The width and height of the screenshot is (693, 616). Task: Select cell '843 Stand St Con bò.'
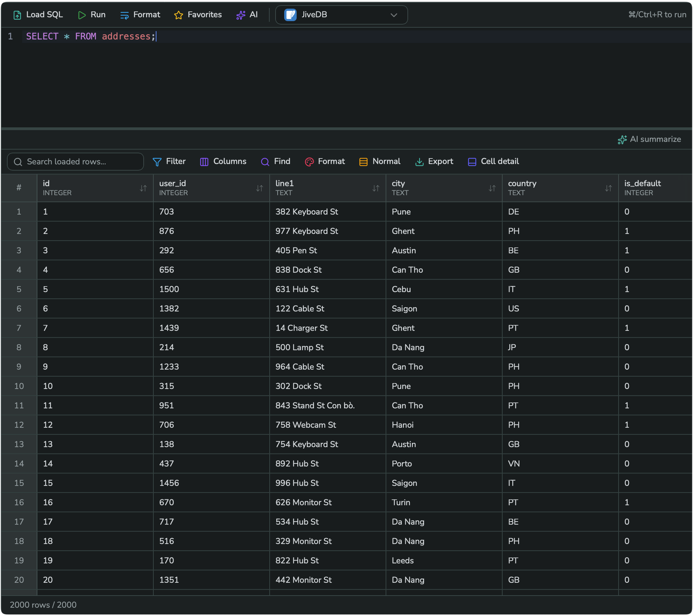point(328,406)
